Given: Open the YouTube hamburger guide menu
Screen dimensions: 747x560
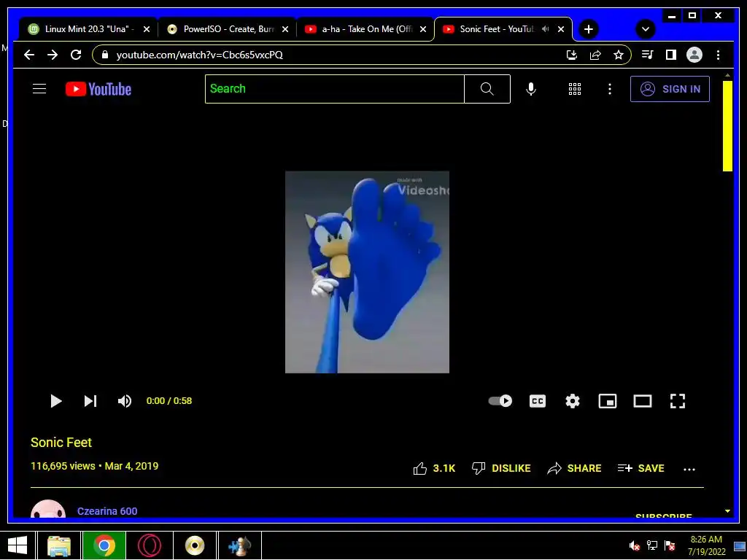Looking at the screenshot, I should [39, 89].
